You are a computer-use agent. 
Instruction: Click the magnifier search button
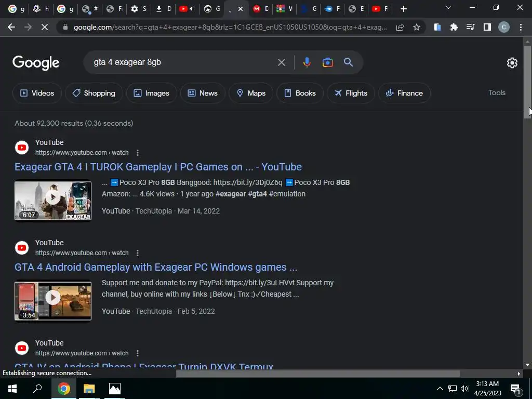(x=348, y=62)
